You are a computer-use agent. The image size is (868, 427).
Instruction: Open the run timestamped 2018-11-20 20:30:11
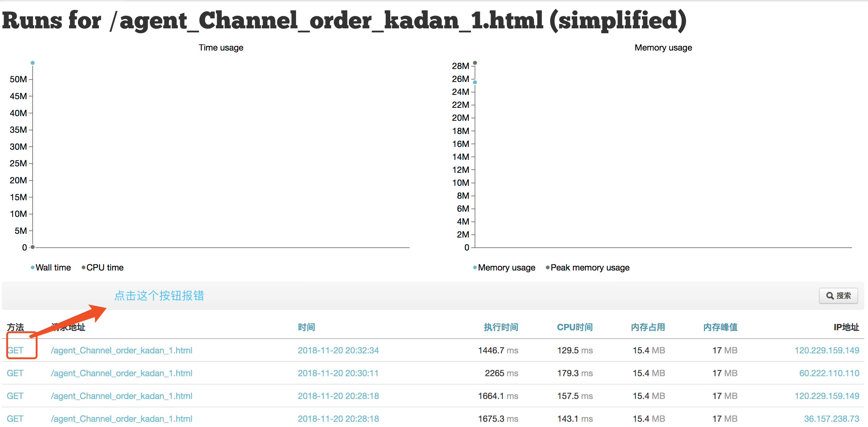[338, 373]
